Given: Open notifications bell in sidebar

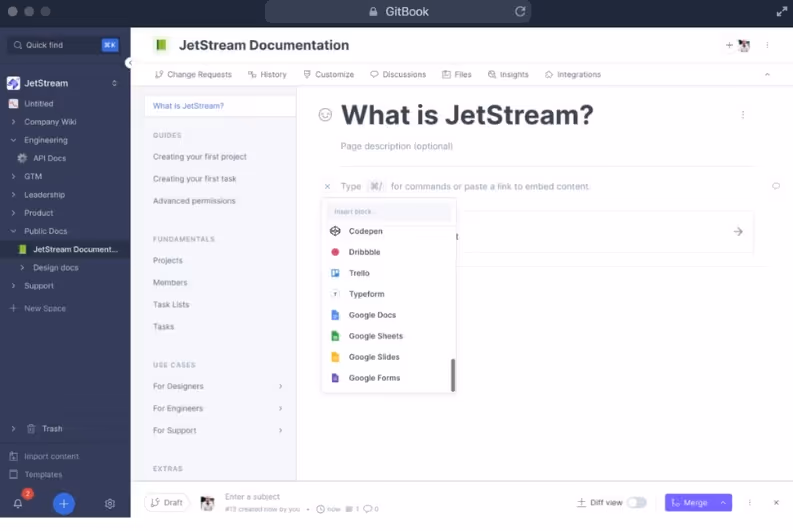Looking at the screenshot, I should pos(18,504).
